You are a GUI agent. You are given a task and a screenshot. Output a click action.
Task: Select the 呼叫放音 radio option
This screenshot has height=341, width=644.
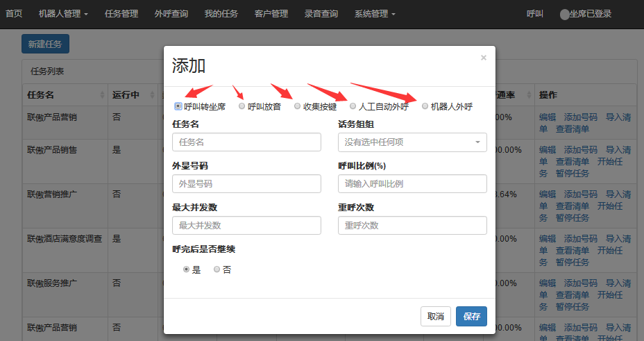(241, 106)
